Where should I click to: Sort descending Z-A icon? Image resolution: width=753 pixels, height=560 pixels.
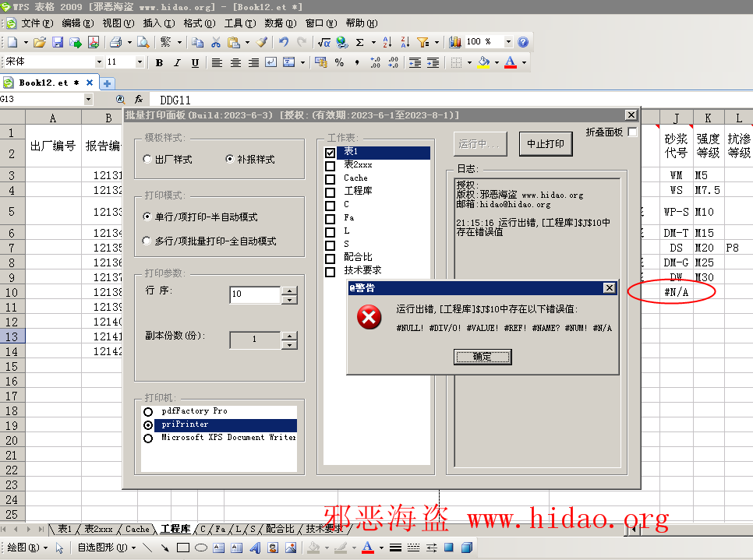click(x=405, y=42)
